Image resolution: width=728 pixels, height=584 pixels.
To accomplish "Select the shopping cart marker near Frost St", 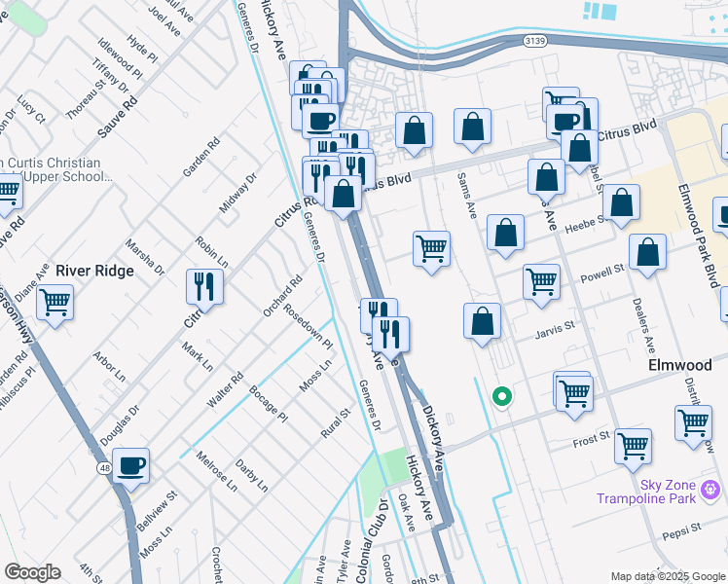I will tap(634, 446).
